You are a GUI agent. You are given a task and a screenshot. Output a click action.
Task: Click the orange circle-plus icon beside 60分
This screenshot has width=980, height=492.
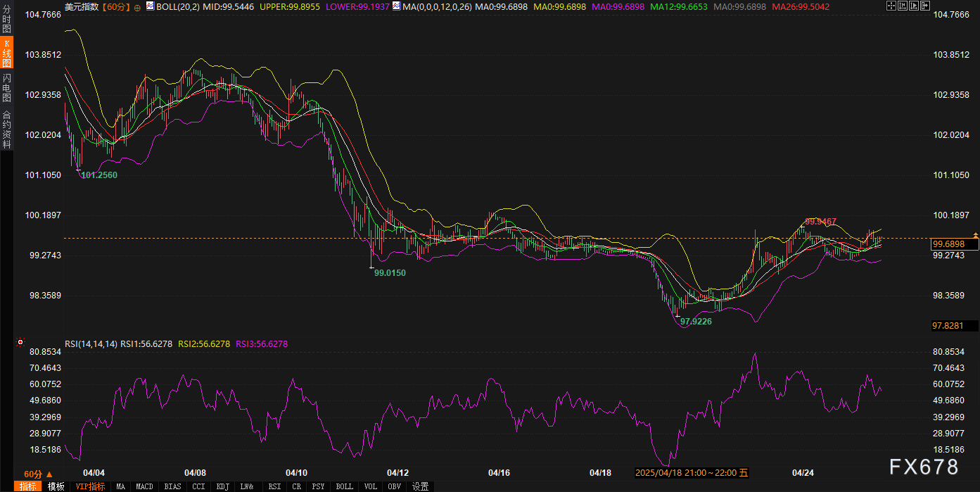(137, 7)
